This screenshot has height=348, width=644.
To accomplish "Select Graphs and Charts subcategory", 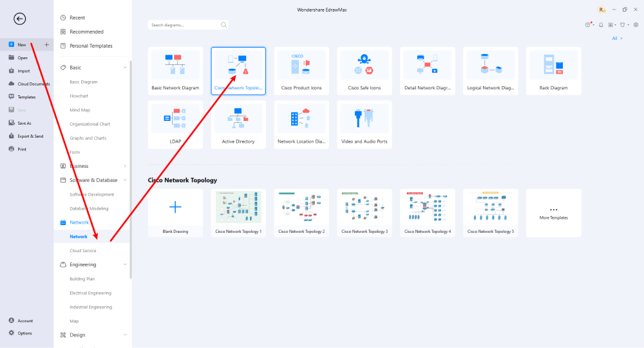I will [x=88, y=138].
